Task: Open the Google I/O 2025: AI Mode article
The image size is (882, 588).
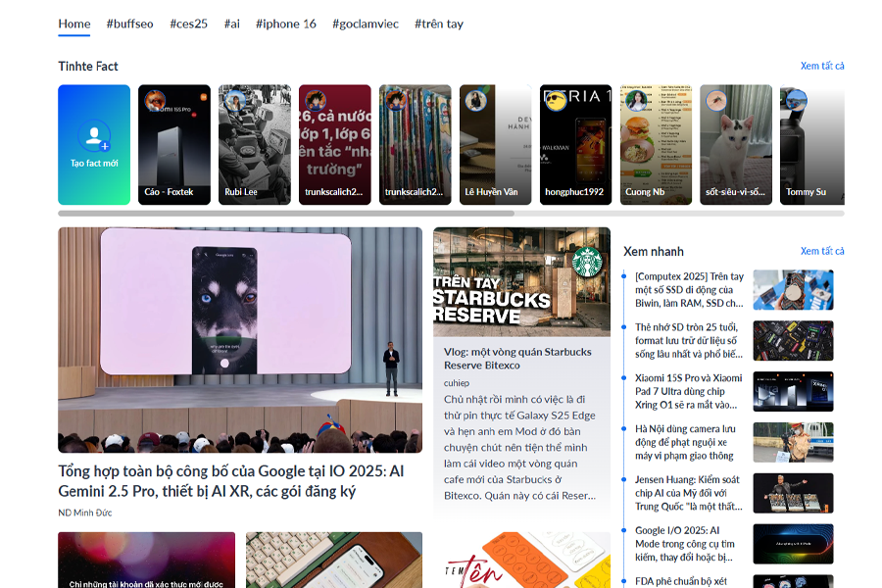Action: 685,544
